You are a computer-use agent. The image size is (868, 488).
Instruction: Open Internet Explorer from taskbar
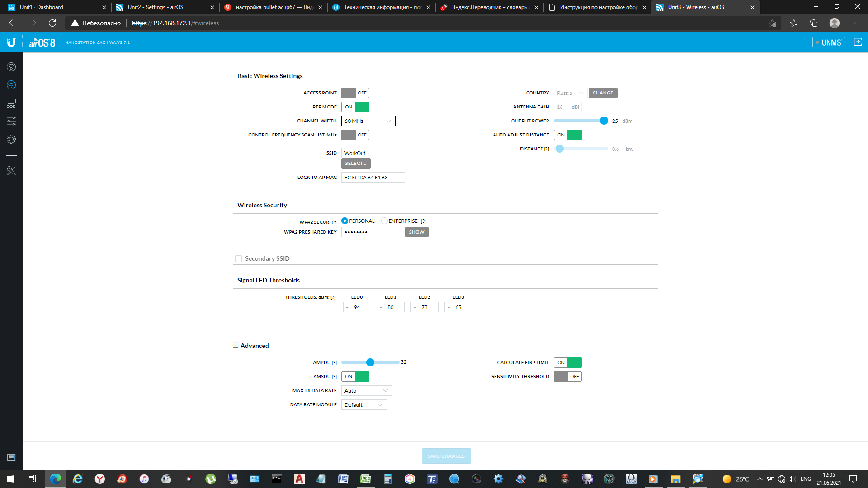(78, 479)
